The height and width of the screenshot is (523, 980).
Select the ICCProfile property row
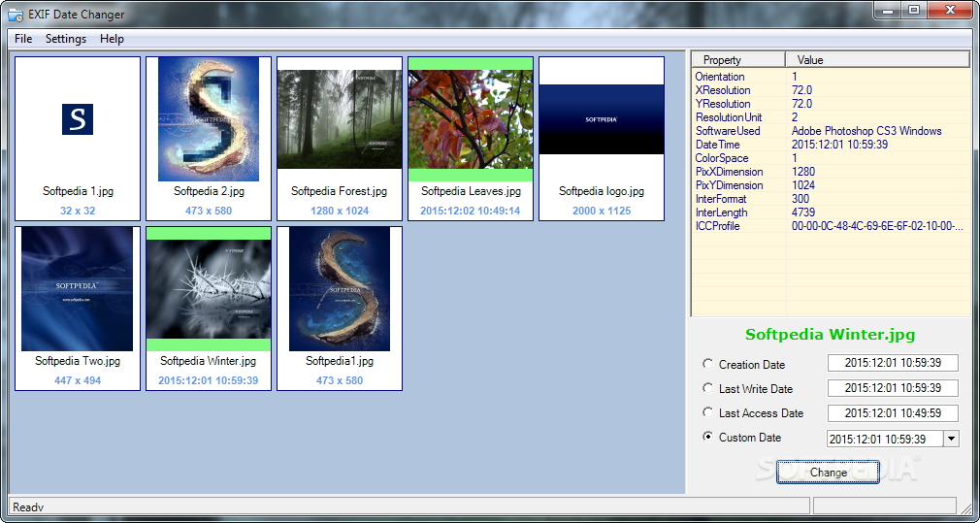coord(832,226)
